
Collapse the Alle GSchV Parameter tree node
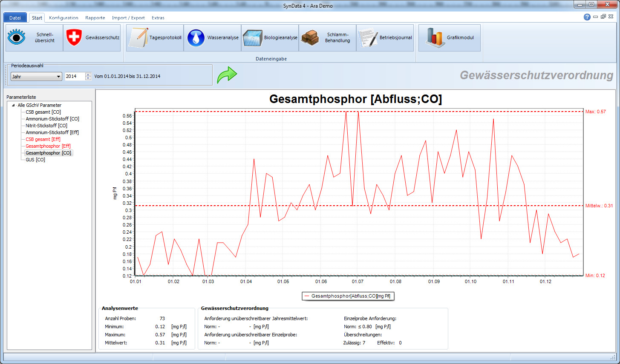coord(13,105)
